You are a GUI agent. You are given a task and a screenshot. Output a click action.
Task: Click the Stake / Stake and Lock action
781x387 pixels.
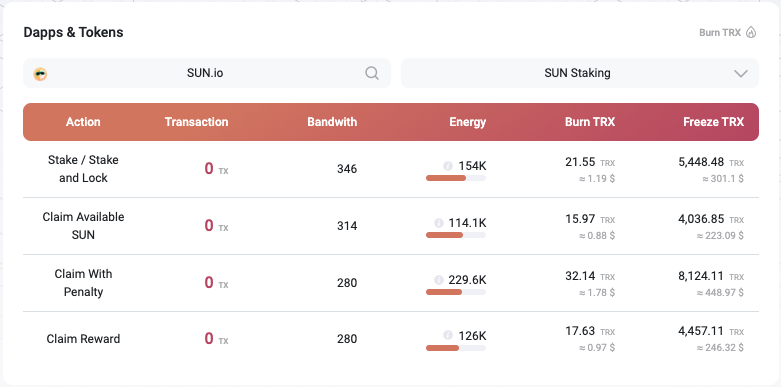click(83, 169)
